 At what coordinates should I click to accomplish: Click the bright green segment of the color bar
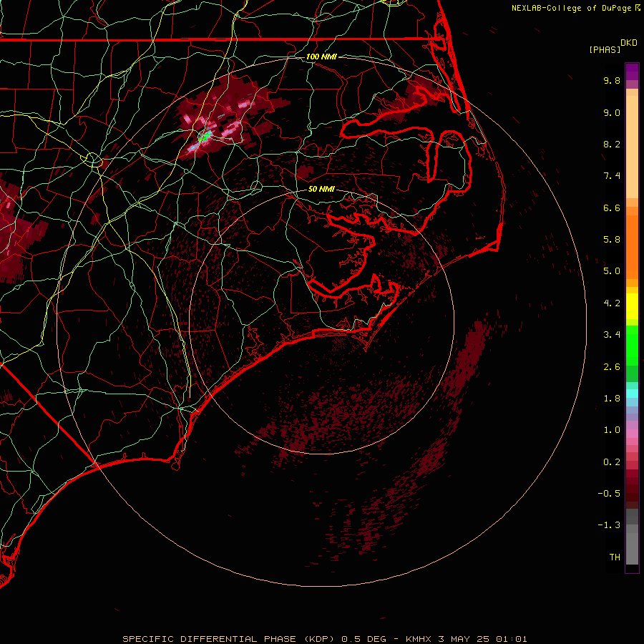632,345
